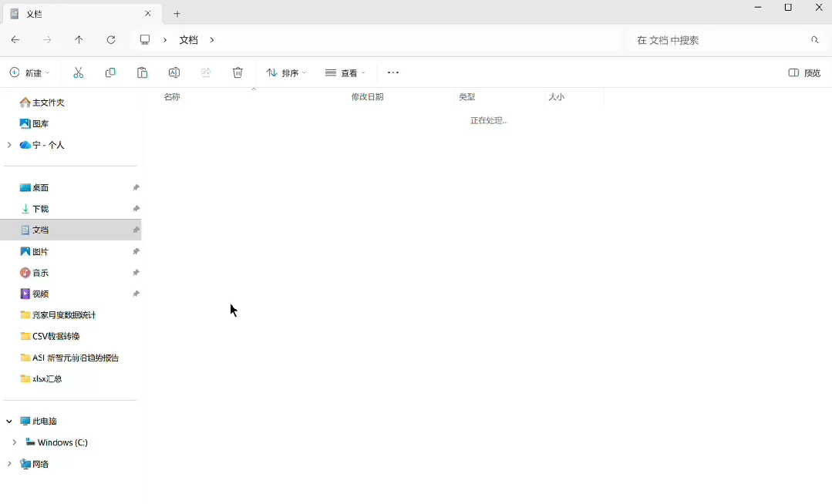The width and height of the screenshot is (832, 504).
Task: Expand the 宁 - 个人 OneDrive node
Action: pos(9,145)
